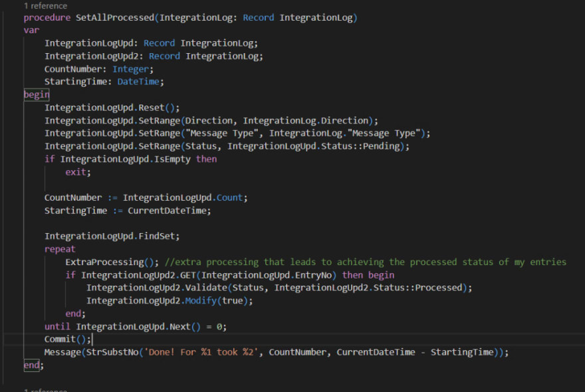Viewport: 585px width, 392px height.
Task: Click 'IntegrationLogUpd.Reset();' line
Action: pyautogui.click(x=112, y=108)
